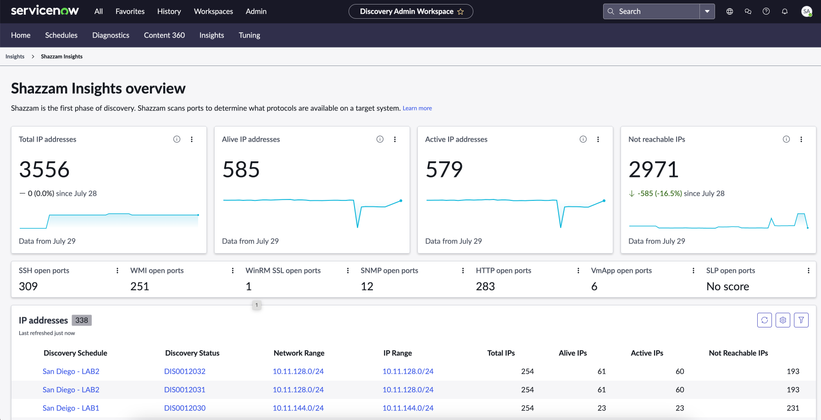
Task: Follow the Learn more link
Action: pyautogui.click(x=417, y=108)
